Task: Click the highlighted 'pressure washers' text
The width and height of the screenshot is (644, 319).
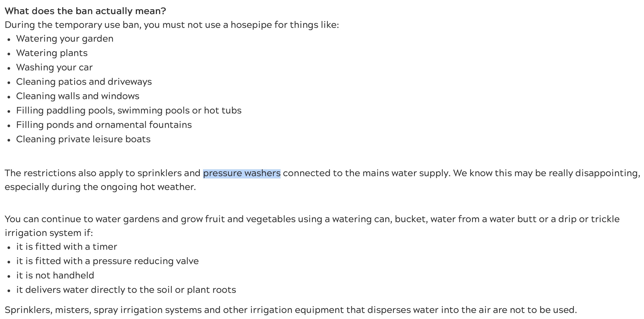Action: pyautogui.click(x=242, y=173)
